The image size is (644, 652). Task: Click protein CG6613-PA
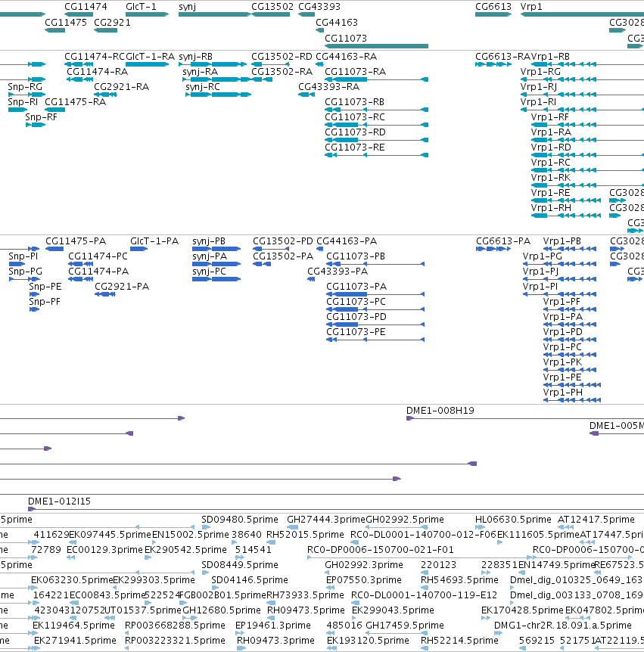tap(494, 249)
